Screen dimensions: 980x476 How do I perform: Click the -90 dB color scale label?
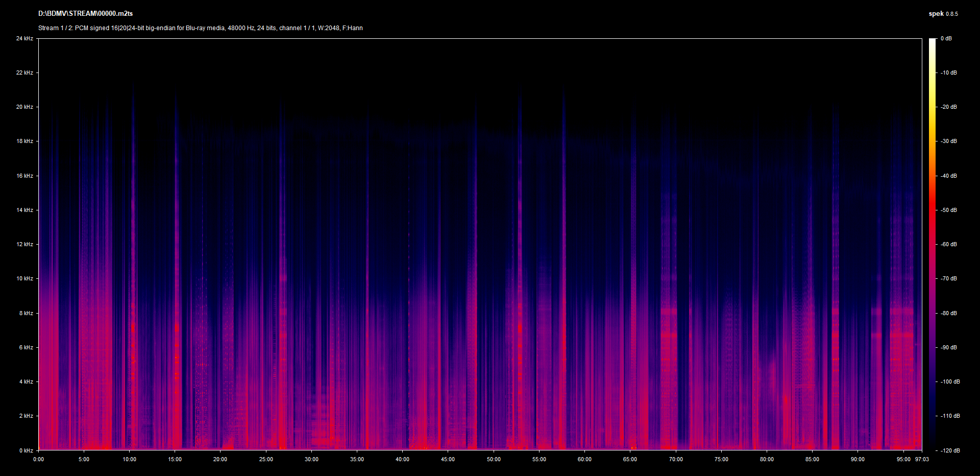(948, 347)
